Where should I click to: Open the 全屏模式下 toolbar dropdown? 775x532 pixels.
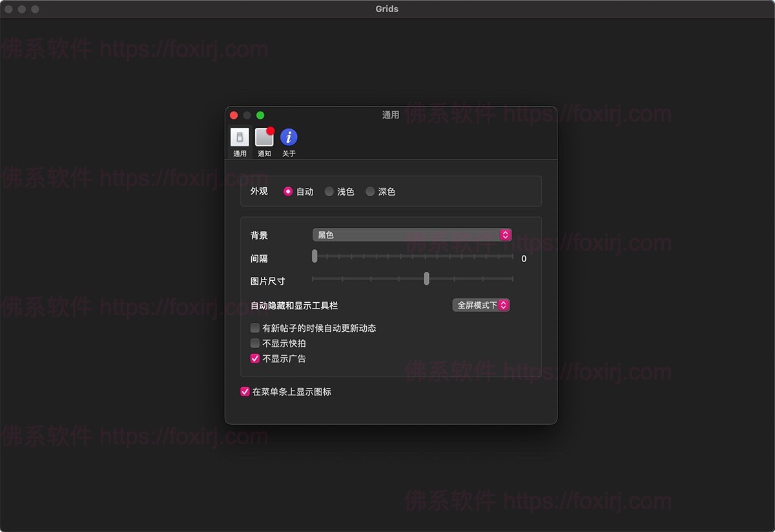(480, 305)
